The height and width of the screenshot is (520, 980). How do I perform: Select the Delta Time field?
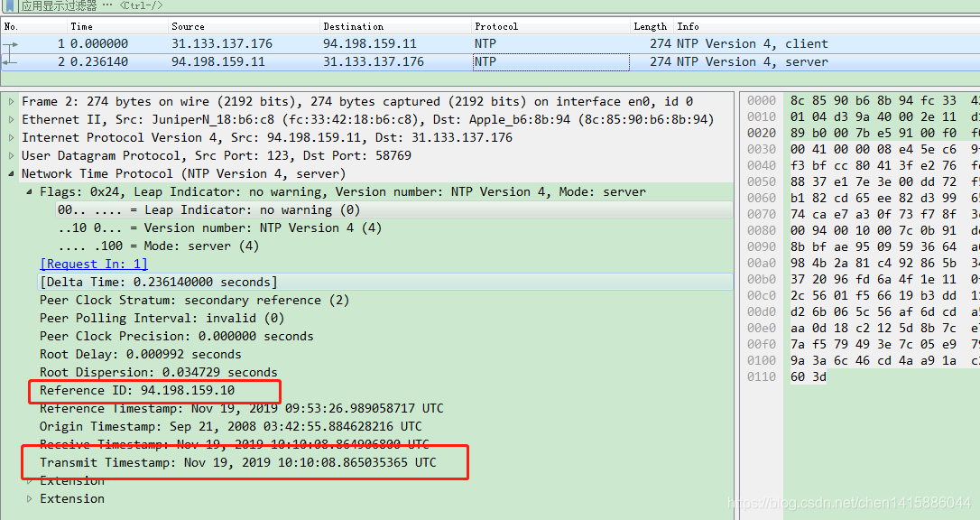point(158,282)
